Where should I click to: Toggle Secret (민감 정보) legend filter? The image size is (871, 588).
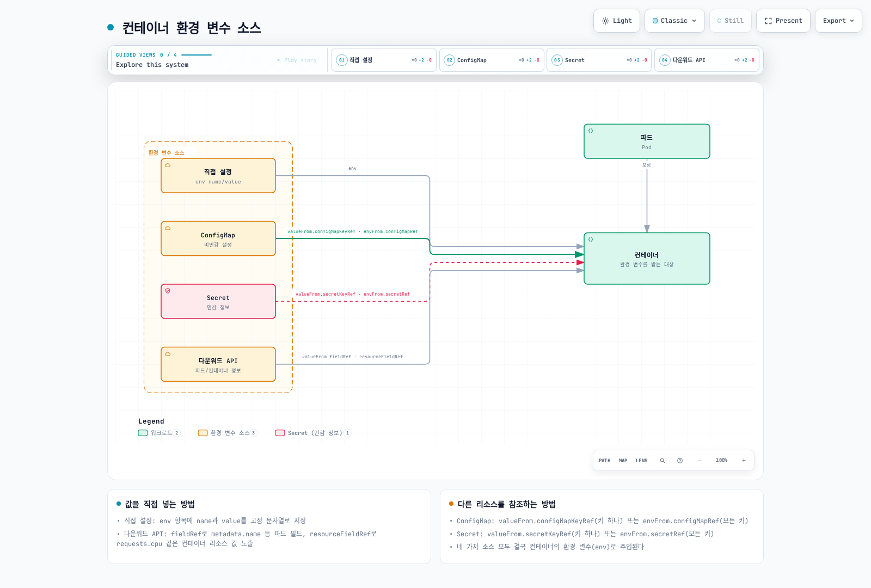[313, 433]
